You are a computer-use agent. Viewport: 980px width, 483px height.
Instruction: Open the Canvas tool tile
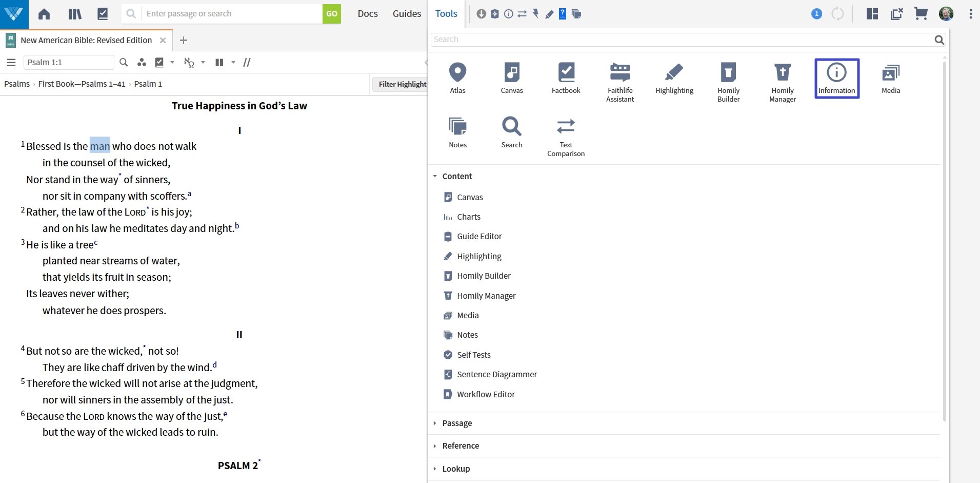(512, 78)
